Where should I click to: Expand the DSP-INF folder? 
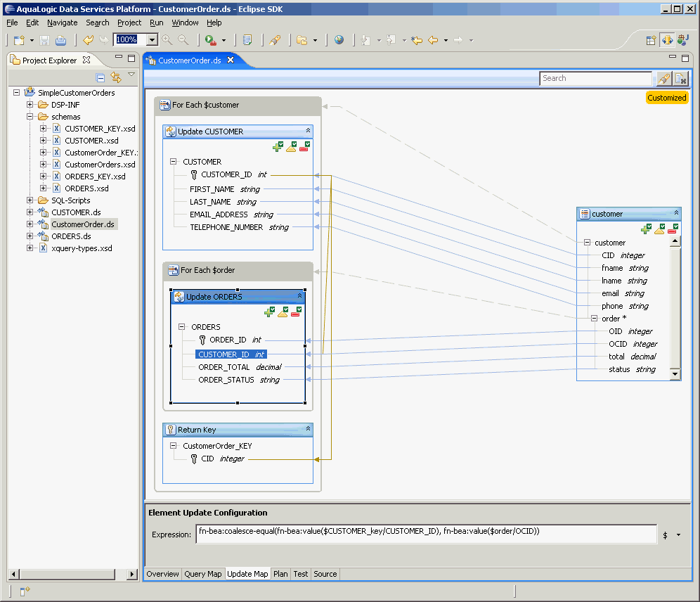click(30, 105)
